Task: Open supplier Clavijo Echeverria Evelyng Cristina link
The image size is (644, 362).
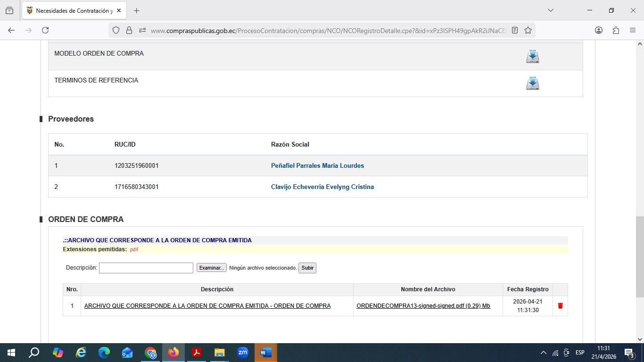Action: tap(322, 187)
